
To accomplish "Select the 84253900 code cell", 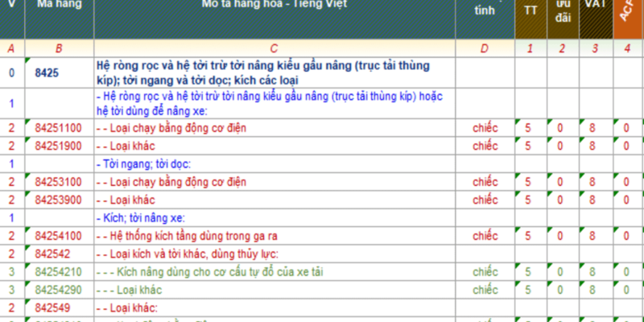I will 58,200.
